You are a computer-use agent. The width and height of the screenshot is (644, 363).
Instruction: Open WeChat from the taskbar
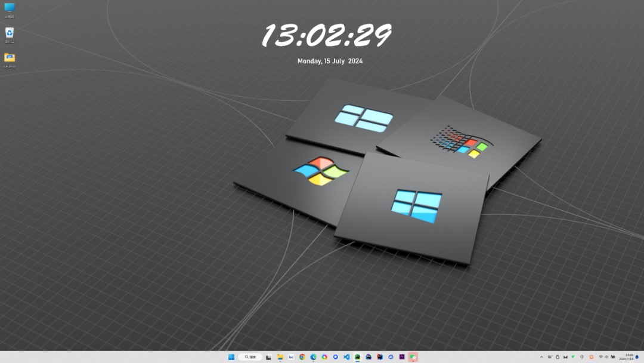[413, 357]
